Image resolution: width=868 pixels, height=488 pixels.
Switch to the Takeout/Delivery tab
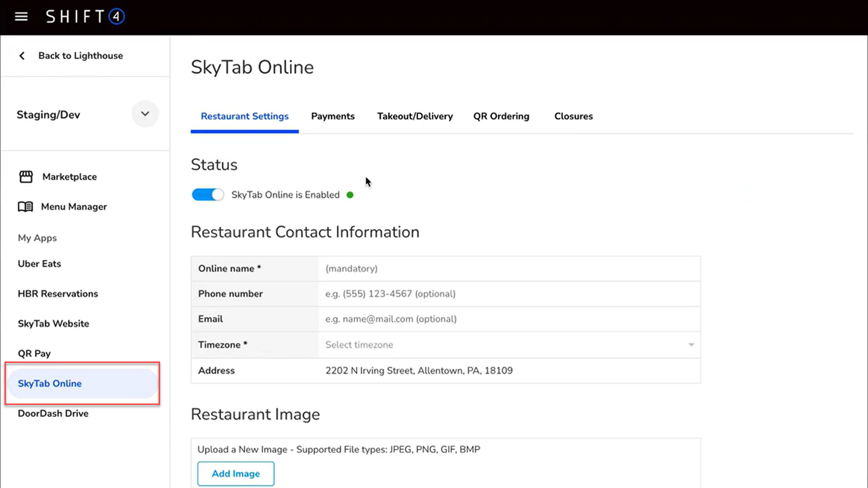click(x=415, y=116)
